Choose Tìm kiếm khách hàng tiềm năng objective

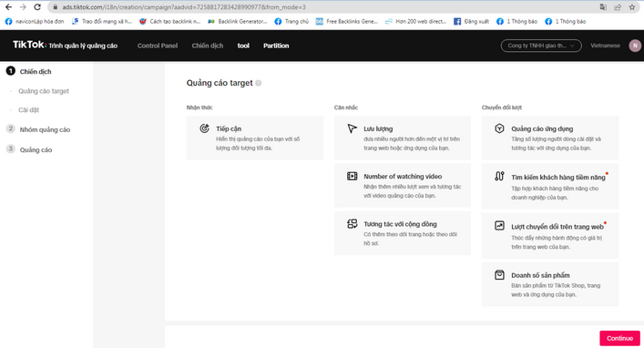pos(550,186)
